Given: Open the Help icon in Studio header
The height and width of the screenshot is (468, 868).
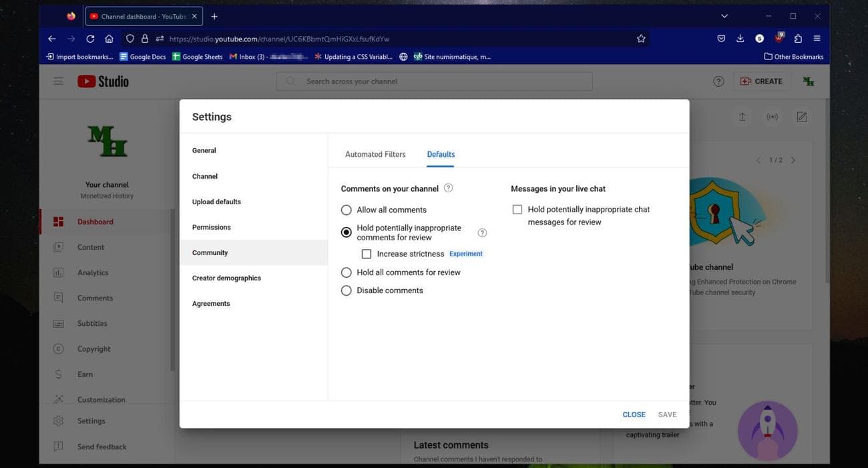Looking at the screenshot, I should (x=718, y=81).
